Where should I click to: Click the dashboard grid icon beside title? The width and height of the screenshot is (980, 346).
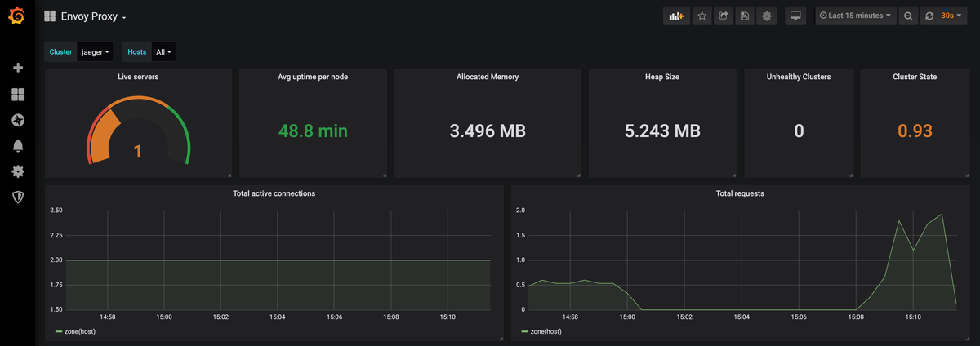(50, 16)
